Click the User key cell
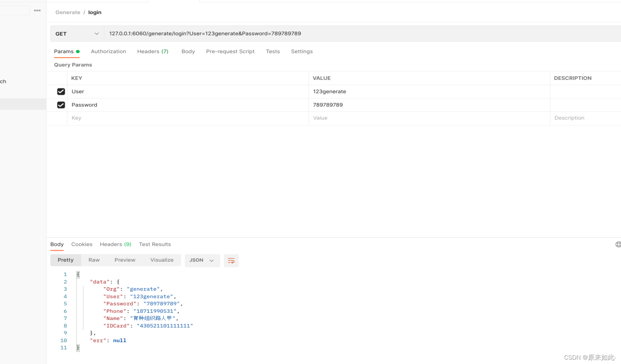621x364 pixels. point(188,91)
